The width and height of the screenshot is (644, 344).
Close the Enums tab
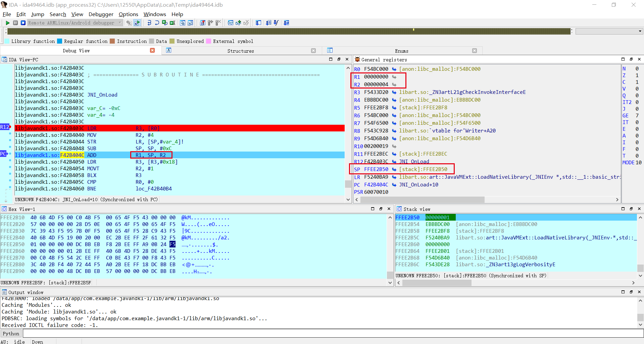[x=475, y=51]
